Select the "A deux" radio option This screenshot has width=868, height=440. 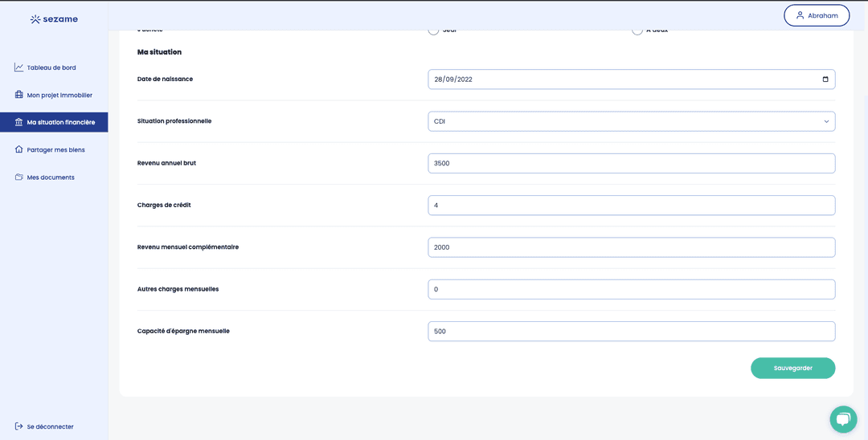pos(637,31)
